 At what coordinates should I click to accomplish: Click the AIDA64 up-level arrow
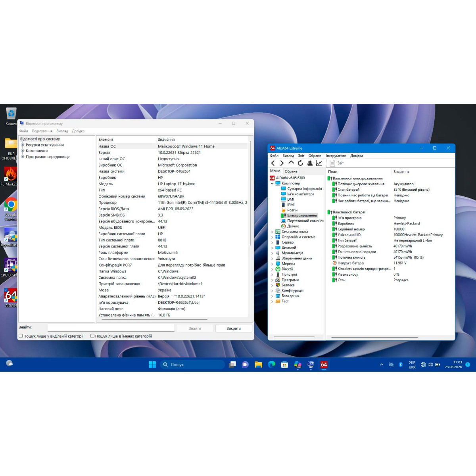291,163
